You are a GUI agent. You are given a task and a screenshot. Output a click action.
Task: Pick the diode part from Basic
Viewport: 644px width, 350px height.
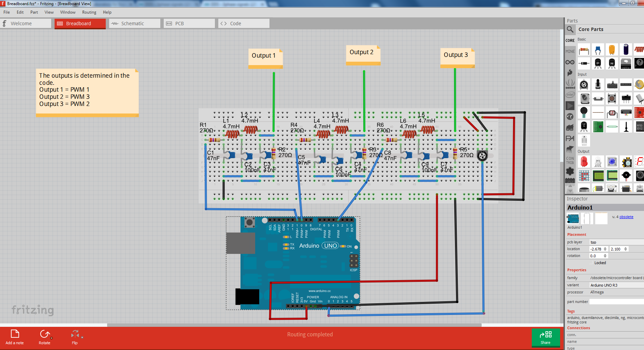(x=584, y=63)
